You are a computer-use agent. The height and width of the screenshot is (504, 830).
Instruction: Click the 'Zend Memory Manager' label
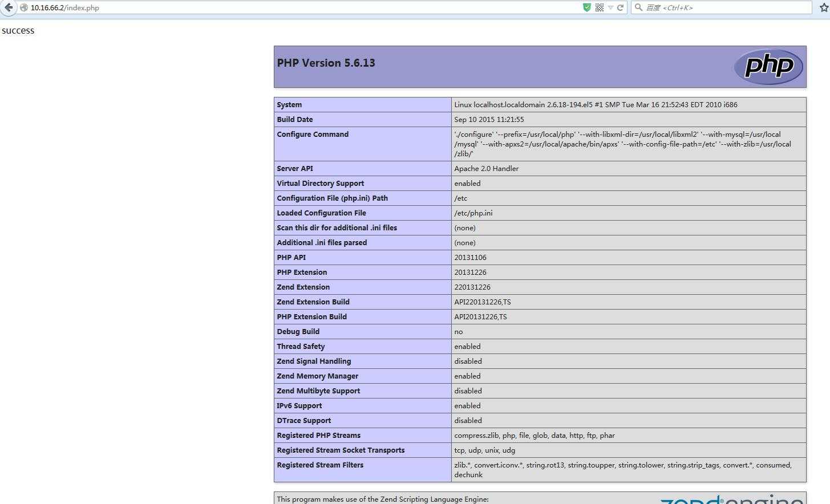pos(318,376)
